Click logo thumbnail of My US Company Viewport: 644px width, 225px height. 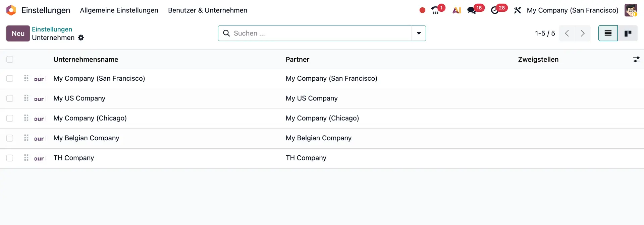40,99
